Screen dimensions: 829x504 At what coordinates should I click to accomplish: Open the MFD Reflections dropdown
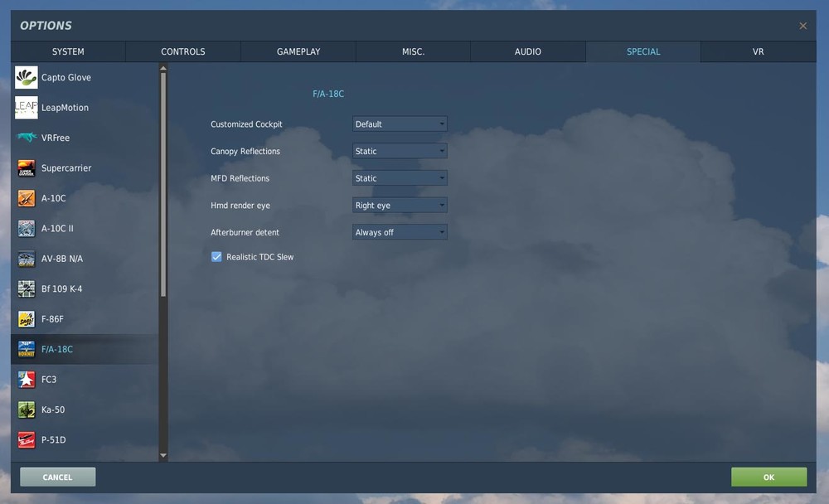(400, 178)
